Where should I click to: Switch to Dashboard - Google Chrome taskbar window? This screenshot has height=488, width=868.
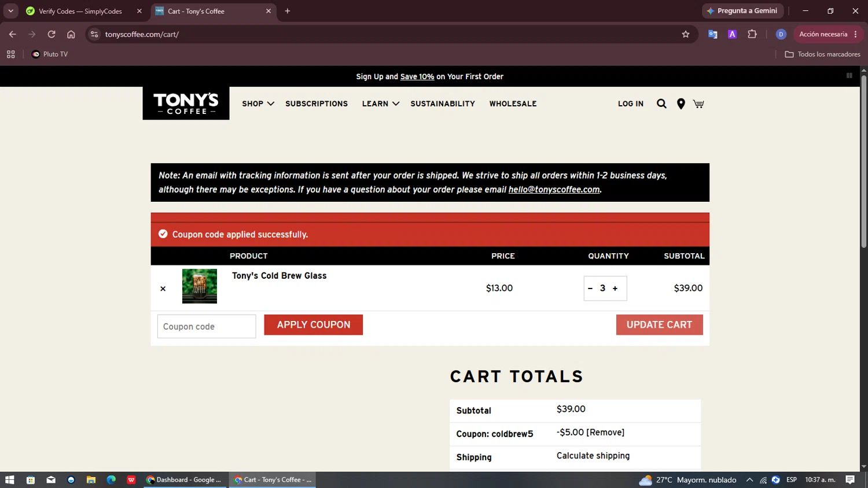pos(184,480)
